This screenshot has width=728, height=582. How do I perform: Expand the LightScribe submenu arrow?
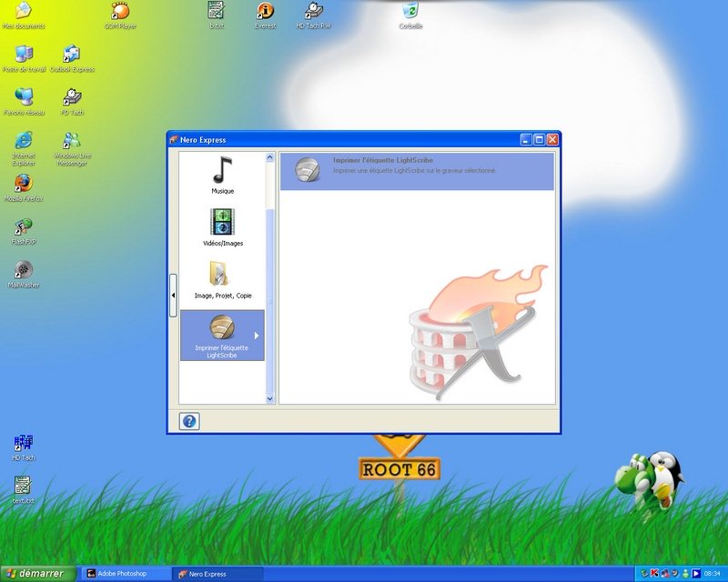coord(257,336)
